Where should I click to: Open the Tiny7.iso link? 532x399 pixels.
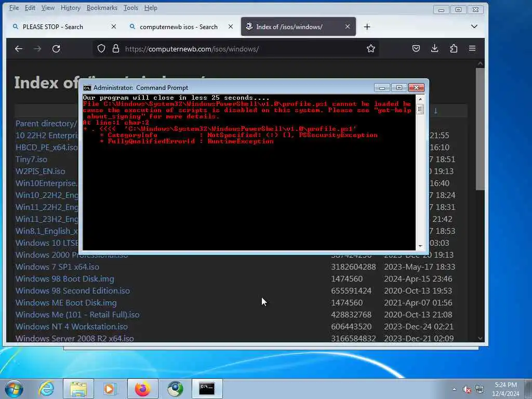[x=31, y=159]
